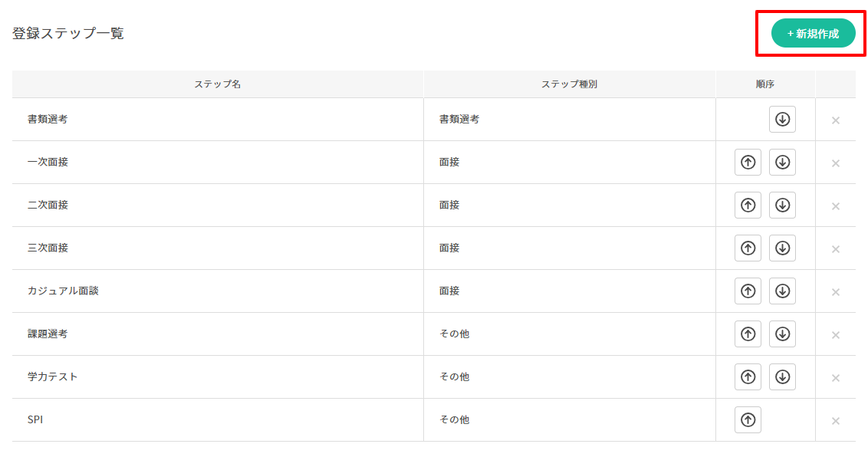This screenshot has width=868, height=457.
Task: Delete the 書類選考 step
Action: click(836, 120)
